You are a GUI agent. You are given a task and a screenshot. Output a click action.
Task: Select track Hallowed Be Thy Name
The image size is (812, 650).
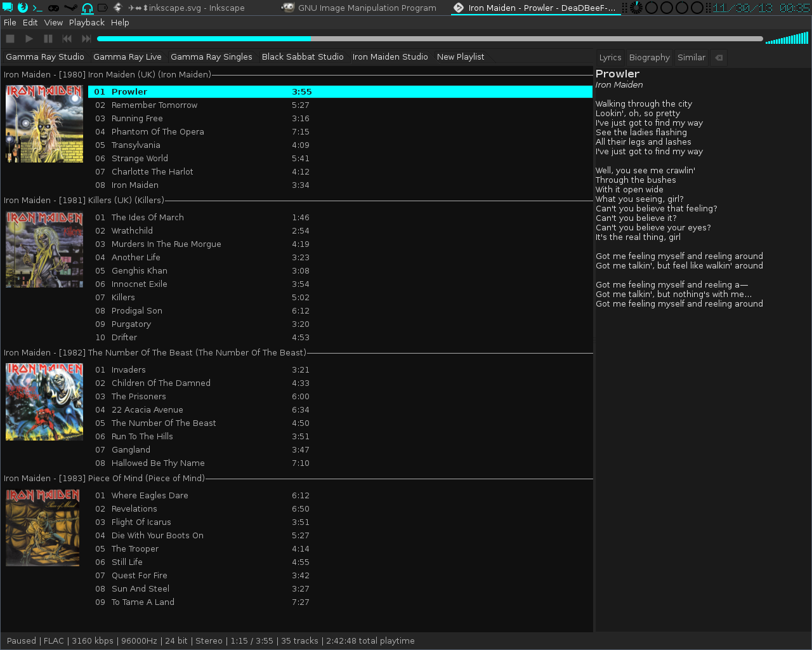point(340,463)
